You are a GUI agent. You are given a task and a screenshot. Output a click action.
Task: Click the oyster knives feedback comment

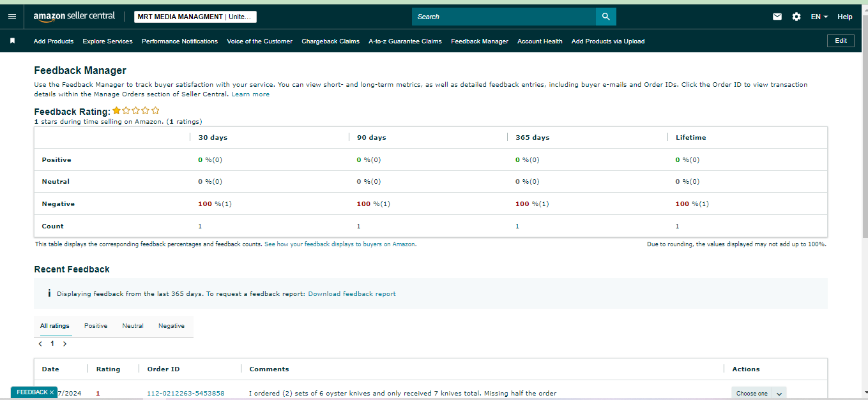pos(402,394)
